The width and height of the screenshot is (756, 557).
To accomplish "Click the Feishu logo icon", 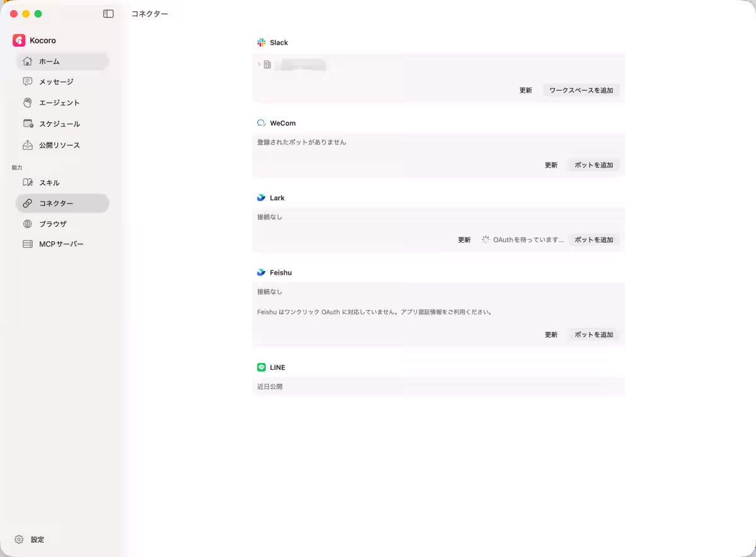I will pyautogui.click(x=261, y=272).
